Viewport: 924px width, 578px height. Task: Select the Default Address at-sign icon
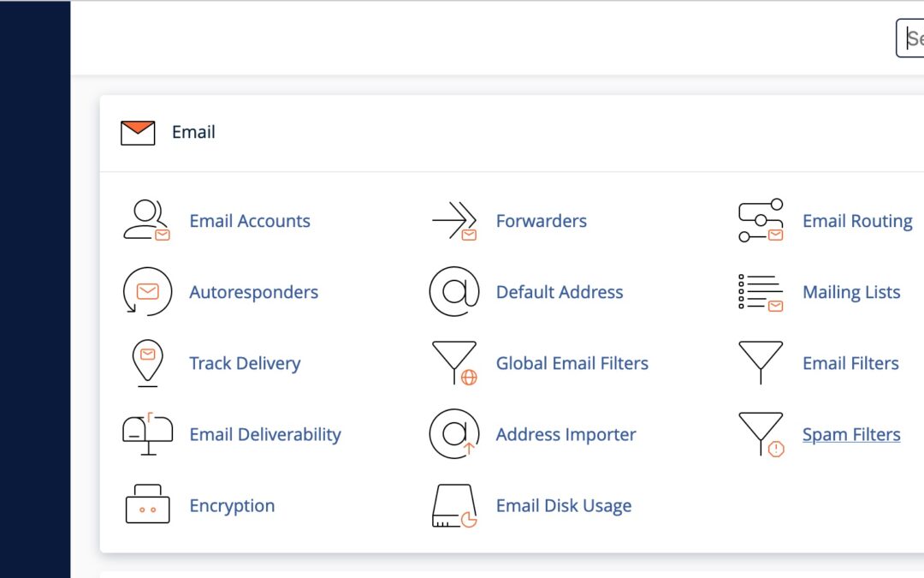tap(453, 291)
